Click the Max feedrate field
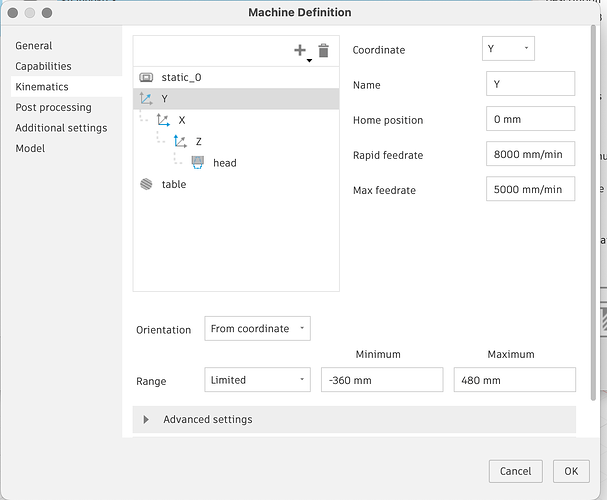The width and height of the screenshot is (607, 500). [530, 189]
